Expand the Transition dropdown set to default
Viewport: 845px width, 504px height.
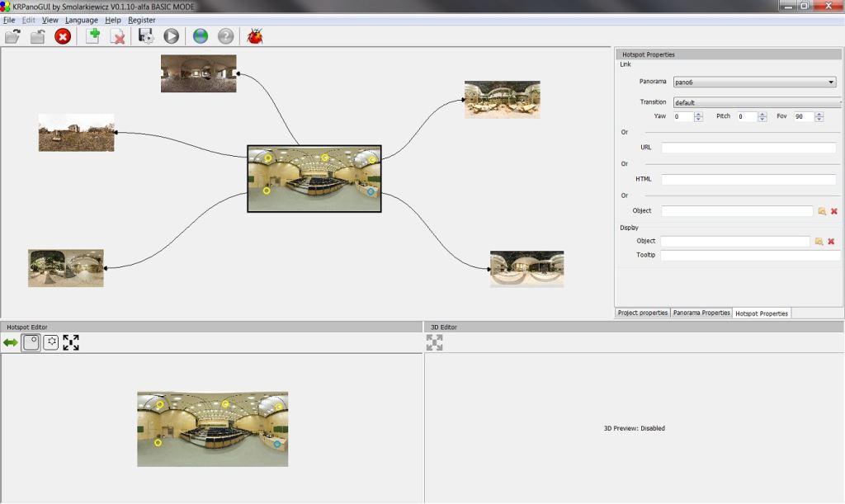pyautogui.click(x=756, y=103)
